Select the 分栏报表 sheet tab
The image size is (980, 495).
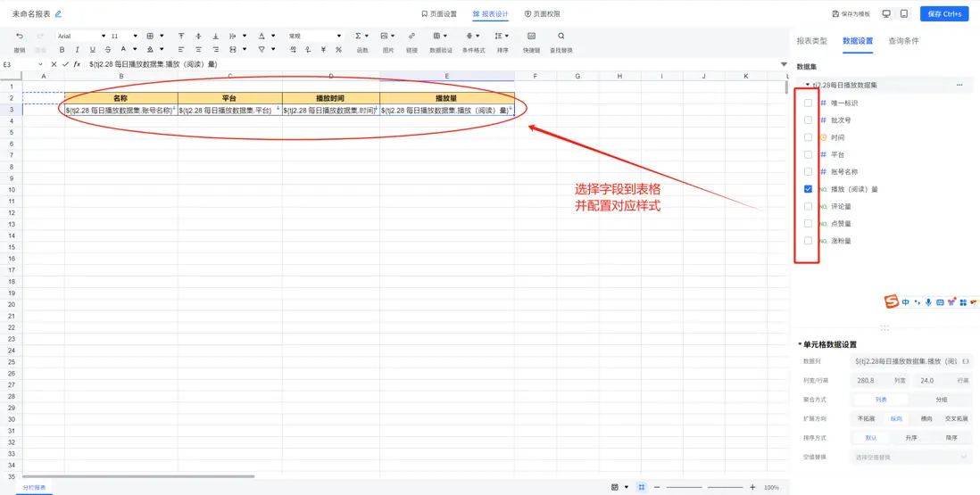pos(35,488)
